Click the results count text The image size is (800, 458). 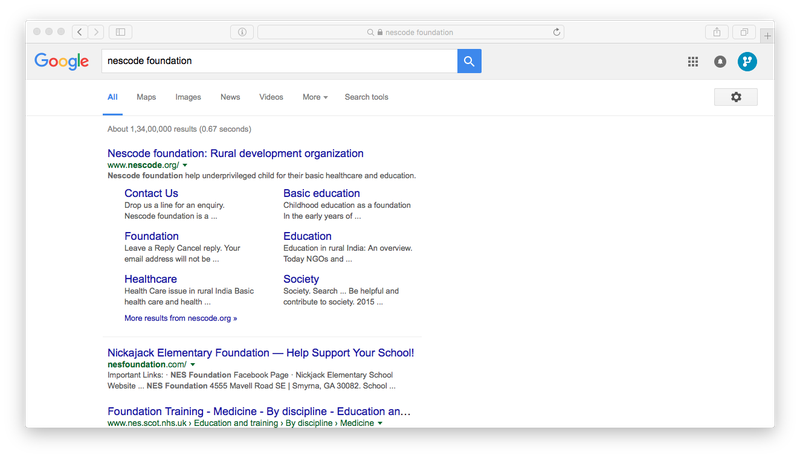click(x=179, y=129)
